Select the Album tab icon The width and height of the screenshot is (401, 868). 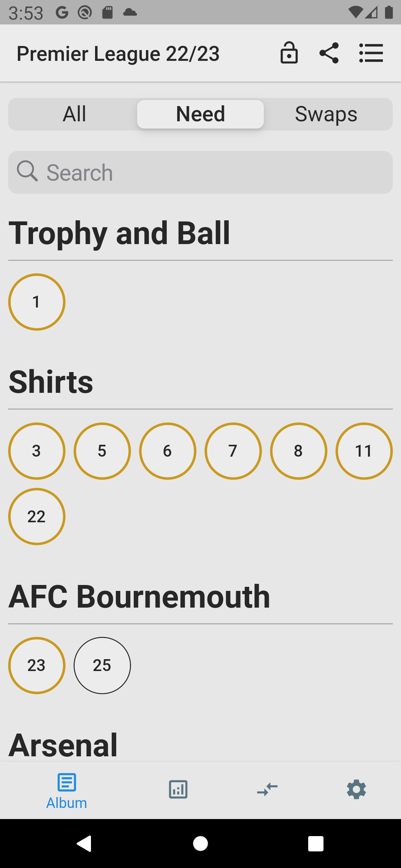67,782
